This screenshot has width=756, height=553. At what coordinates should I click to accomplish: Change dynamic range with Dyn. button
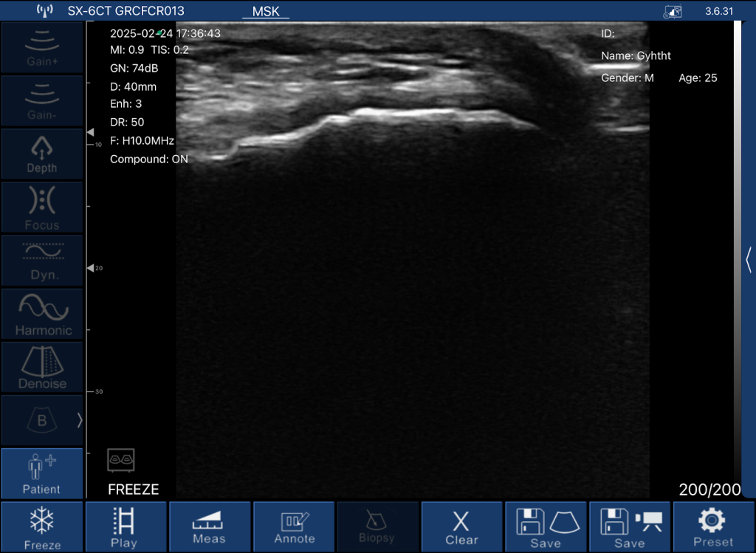pos(42,261)
